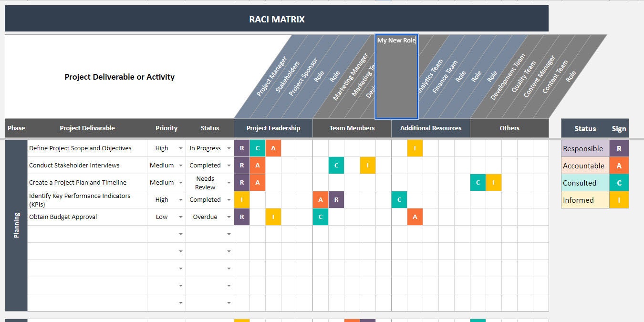644x322 pixels.
Task: Expand the Priority dropdown on an empty Planning row
Action: [x=180, y=234]
